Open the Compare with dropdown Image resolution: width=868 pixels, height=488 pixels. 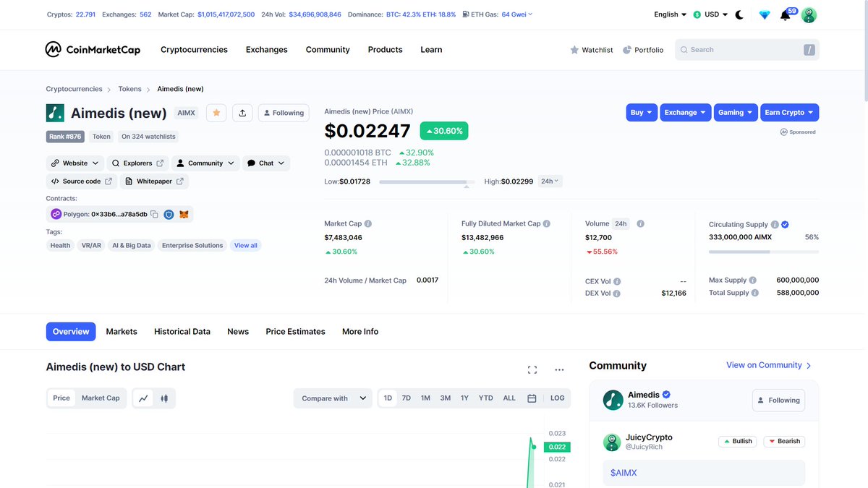click(x=333, y=398)
